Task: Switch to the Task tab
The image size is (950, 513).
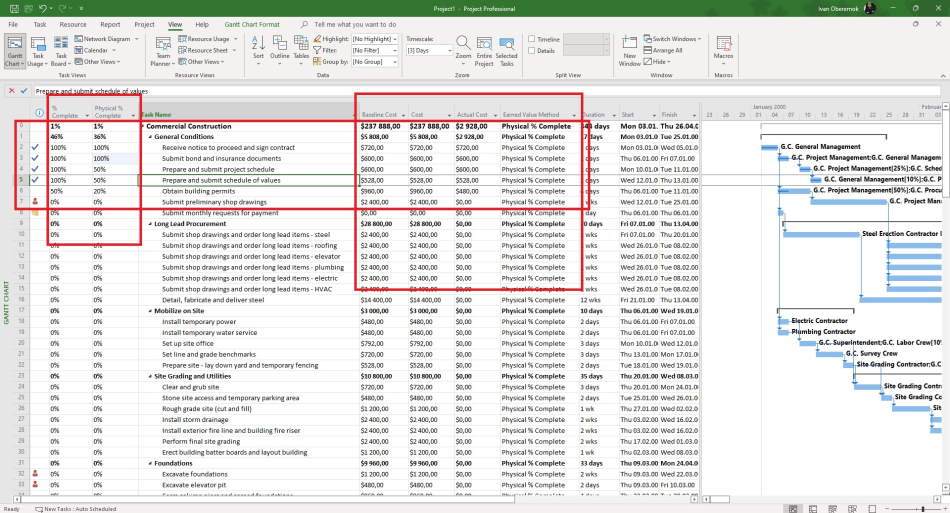Action: (40, 24)
